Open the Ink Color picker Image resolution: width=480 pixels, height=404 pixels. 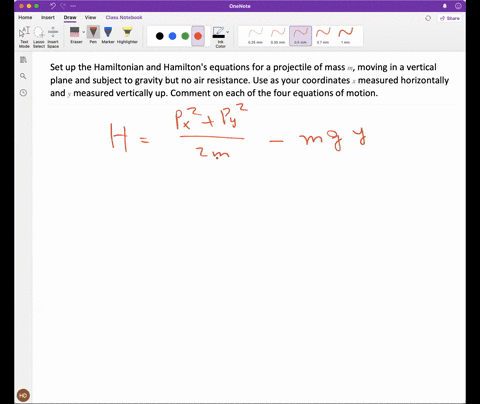(x=219, y=37)
